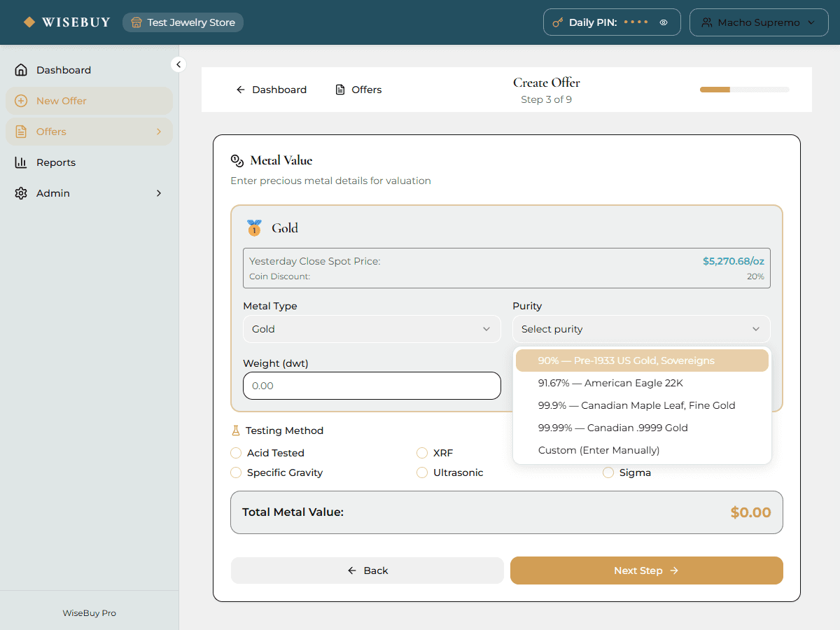Choose Specific Gravity as testing method
This screenshot has height=630, width=840.
(x=236, y=472)
